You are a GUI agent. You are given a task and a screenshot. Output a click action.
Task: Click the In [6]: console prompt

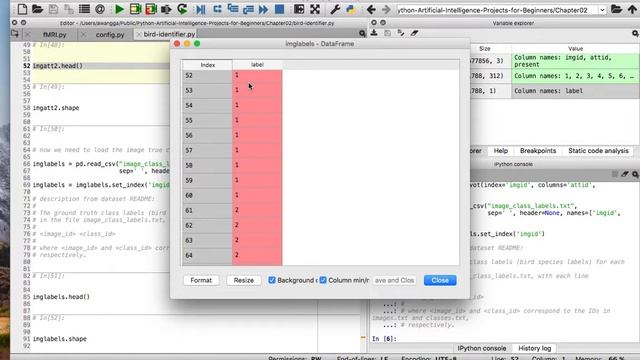pyautogui.click(x=384, y=339)
